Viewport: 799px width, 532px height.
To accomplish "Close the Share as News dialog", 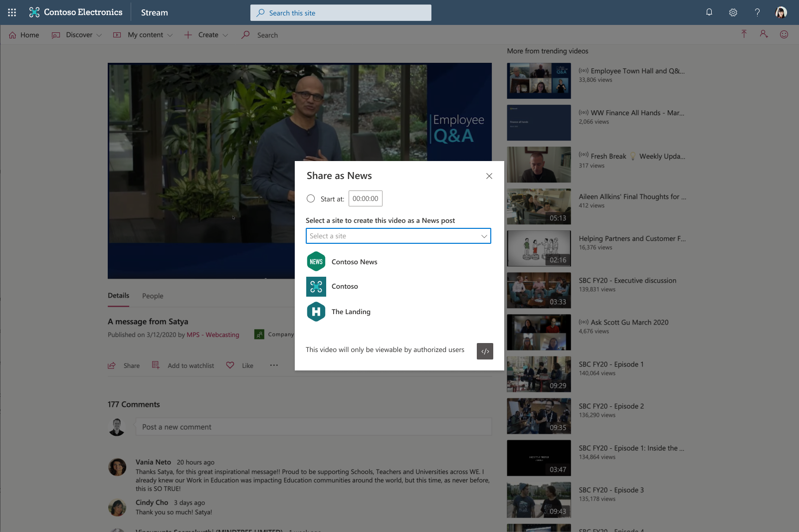I will (489, 176).
